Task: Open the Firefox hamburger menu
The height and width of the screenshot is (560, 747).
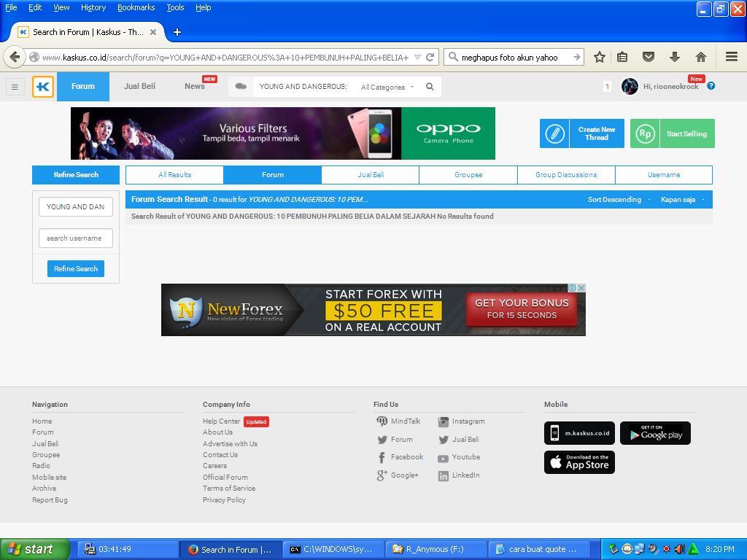Action: (732, 57)
